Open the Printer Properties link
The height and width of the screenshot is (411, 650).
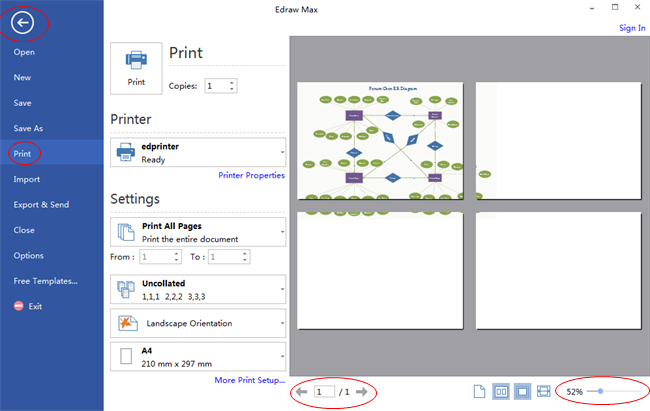pyautogui.click(x=251, y=175)
